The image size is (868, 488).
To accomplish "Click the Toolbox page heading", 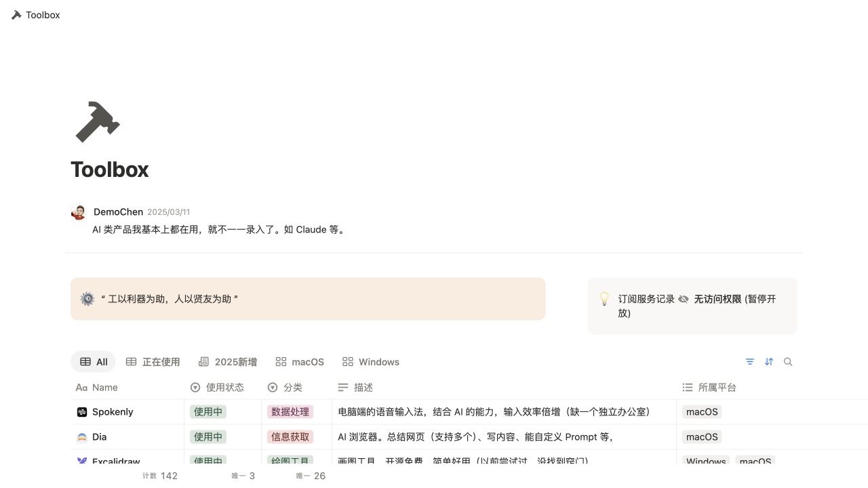I will click(x=110, y=169).
